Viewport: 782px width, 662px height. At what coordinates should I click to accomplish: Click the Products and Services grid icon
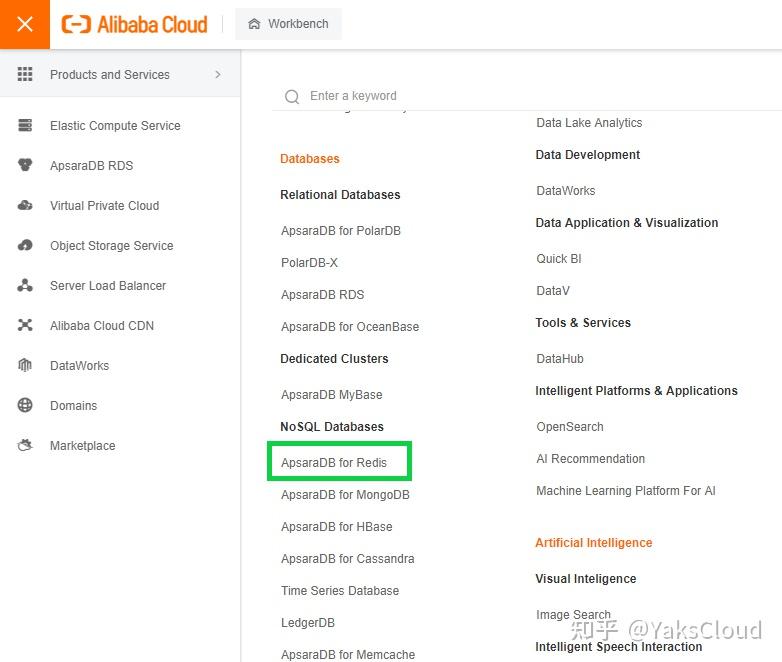tap(26, 75)
